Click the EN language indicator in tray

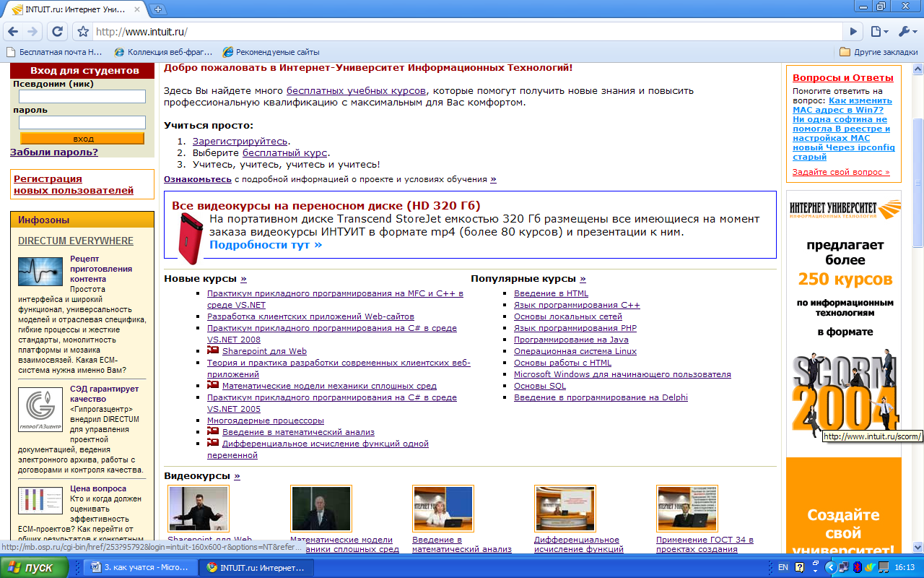point(783,567)
